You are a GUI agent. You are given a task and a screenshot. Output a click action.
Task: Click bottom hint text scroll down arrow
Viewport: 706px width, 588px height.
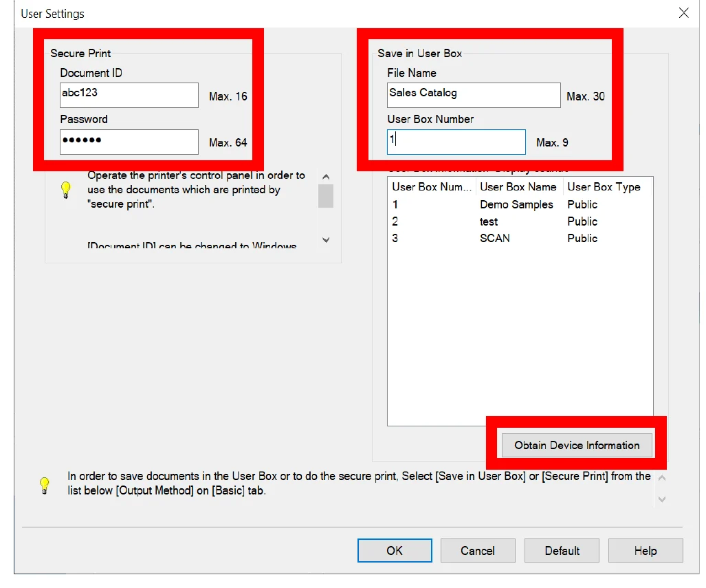tap(662, 499)
